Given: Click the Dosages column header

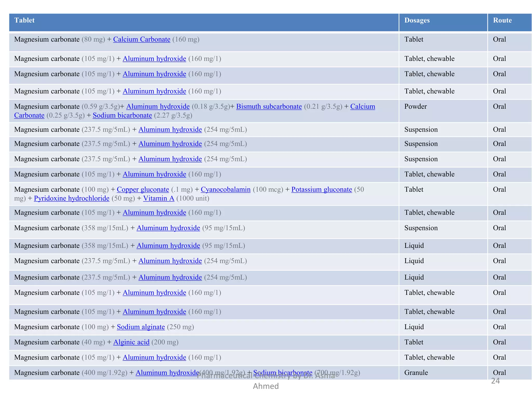Looking at the screenshot, I should coord(417,20).
